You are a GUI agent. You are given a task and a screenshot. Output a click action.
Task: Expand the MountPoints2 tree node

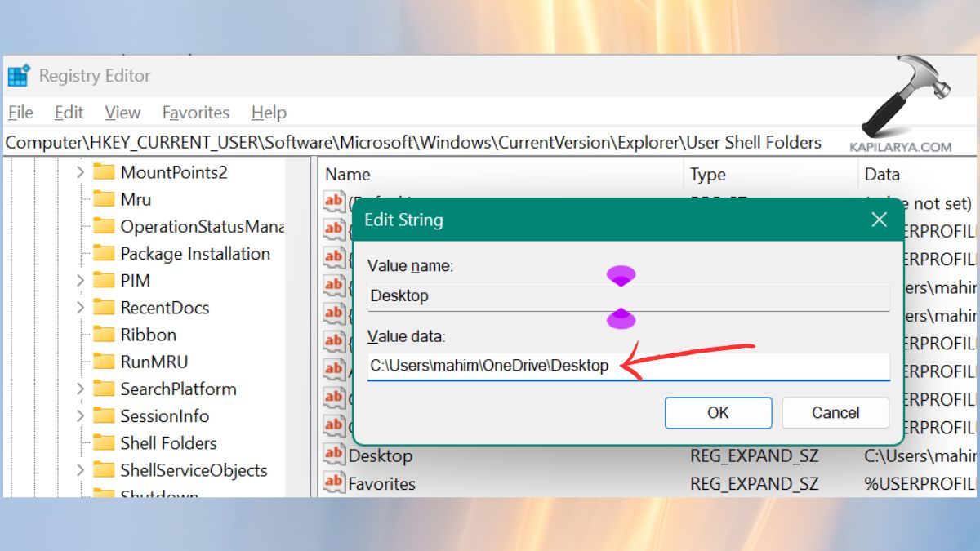coord(79,171)
